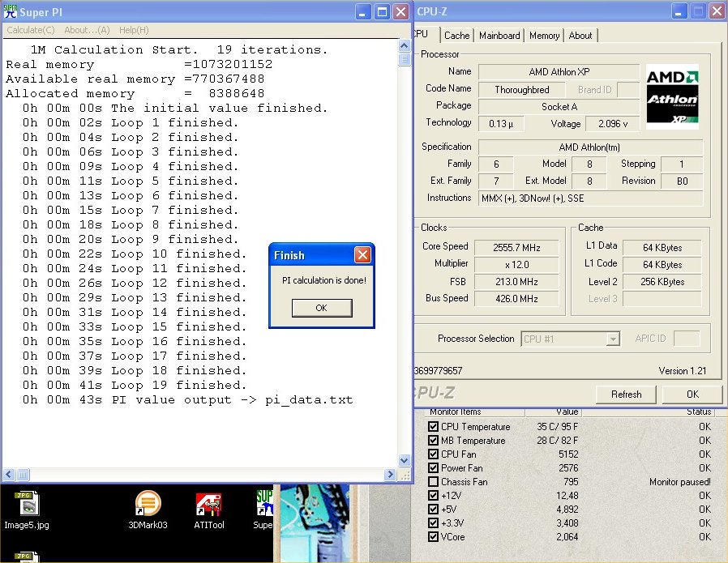
Task: Minimize the CPU-Z window
Action: pos(679,11)
